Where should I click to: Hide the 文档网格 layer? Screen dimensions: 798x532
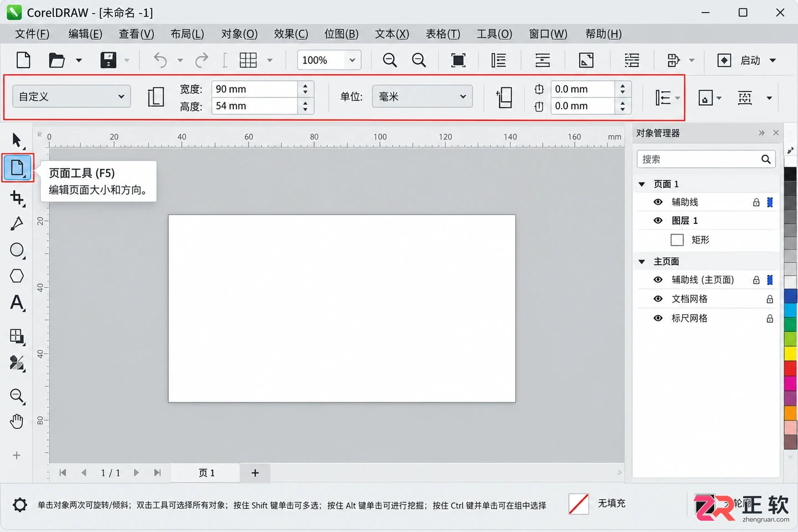coord(658,299)
